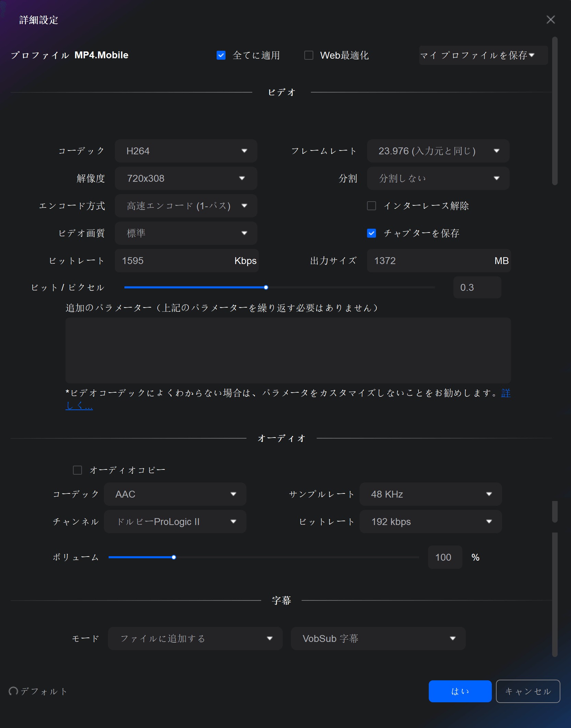This screenshot has height=728, width=571.
Task: Close the 詳細設定 dialog with X
Action: (550, 20)
